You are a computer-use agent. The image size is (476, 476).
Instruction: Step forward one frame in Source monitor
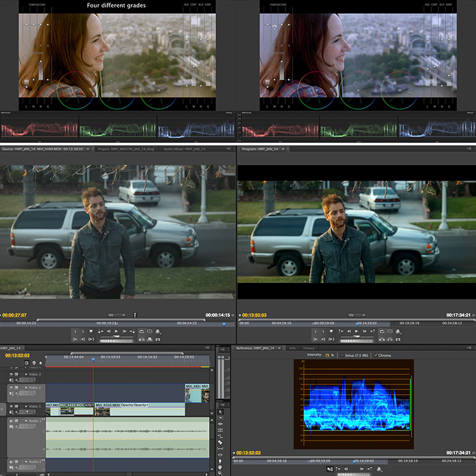click(x=124, y=331)
